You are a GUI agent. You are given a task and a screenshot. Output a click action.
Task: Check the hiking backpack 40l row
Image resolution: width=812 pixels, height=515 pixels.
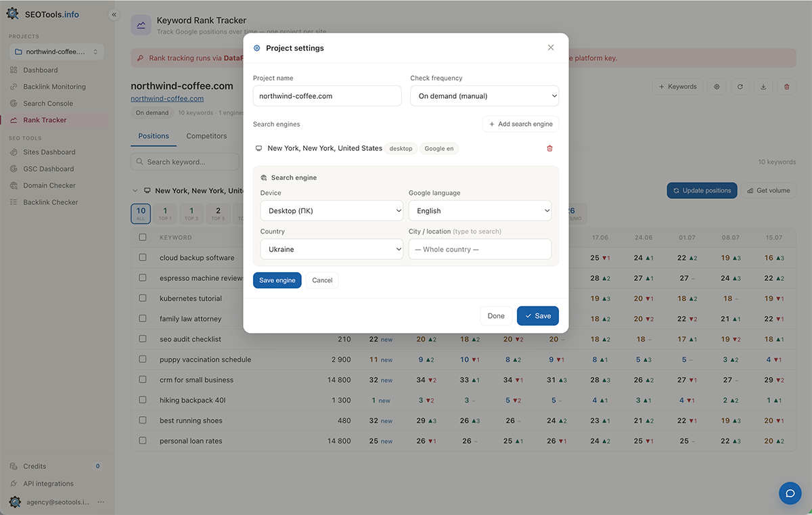coord(143,400)
